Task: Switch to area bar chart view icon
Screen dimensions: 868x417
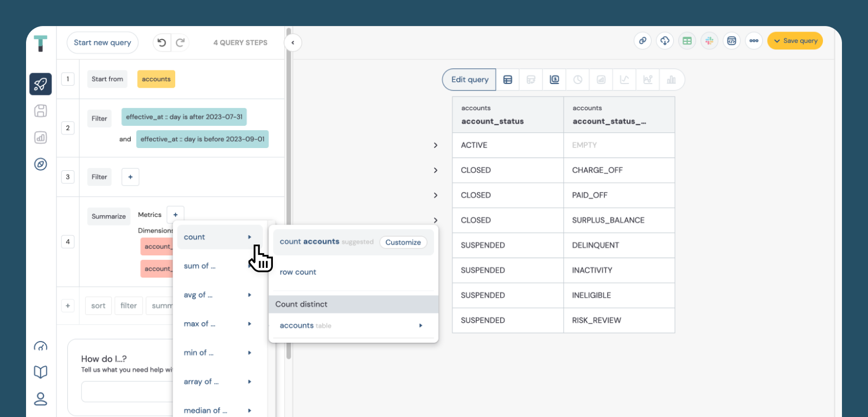Action: [601, 80]
